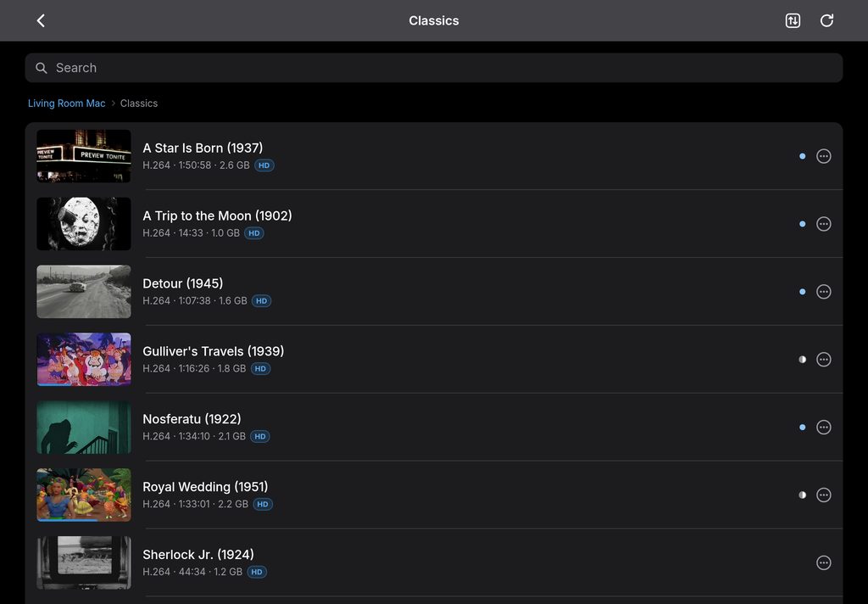Open the A Star Is Born thumbnail
The height and width of the screenshot is (604, 868).
pos(84,156)
